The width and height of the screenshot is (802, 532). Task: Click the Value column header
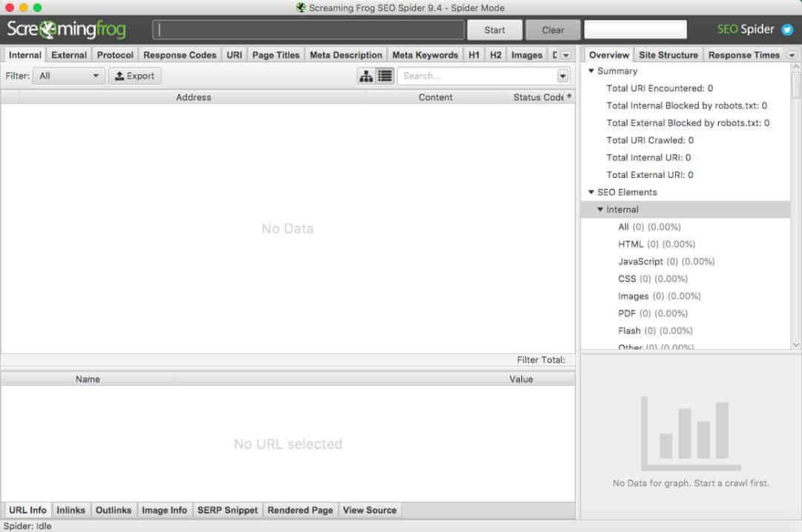click(x=521, y=379)
